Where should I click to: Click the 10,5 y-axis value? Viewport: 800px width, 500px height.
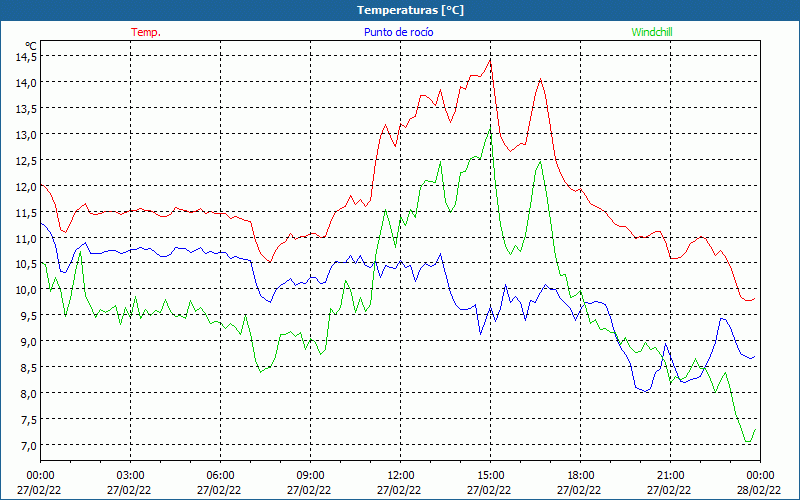tap(26, 264)
